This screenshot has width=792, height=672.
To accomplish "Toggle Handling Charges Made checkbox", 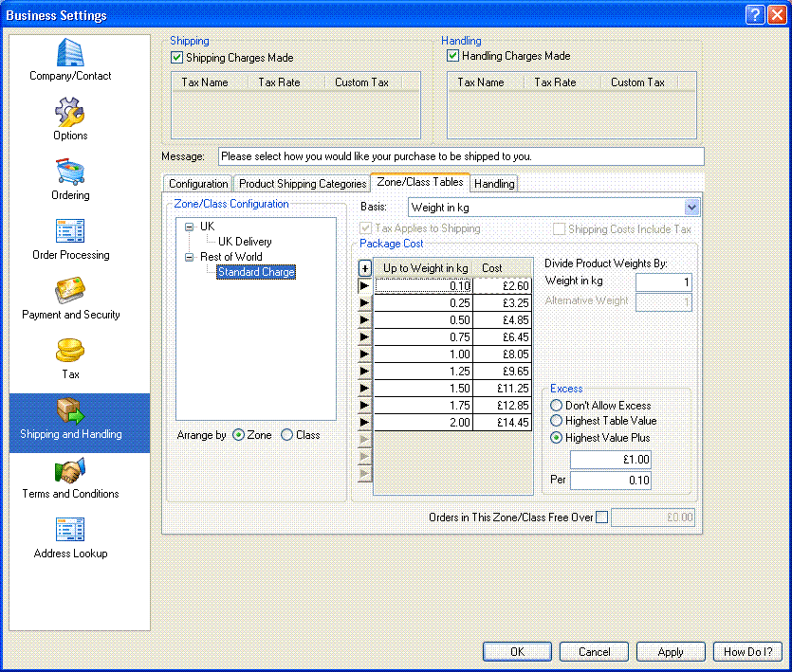I will pos(453,56).
